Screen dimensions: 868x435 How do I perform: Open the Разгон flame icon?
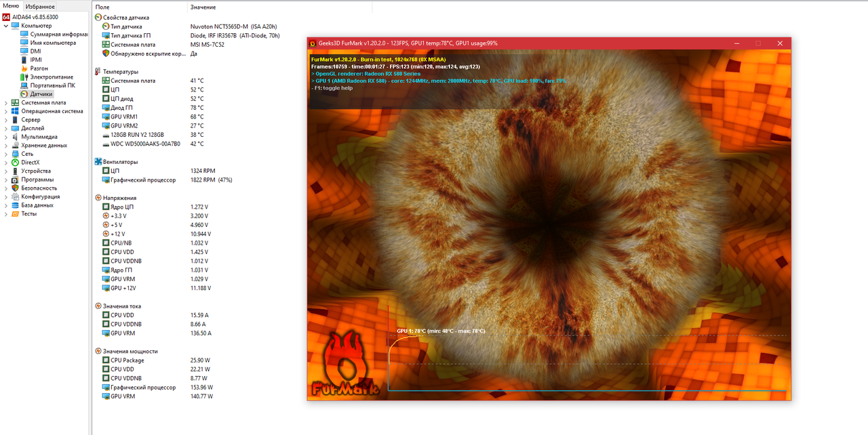[24, 68]
